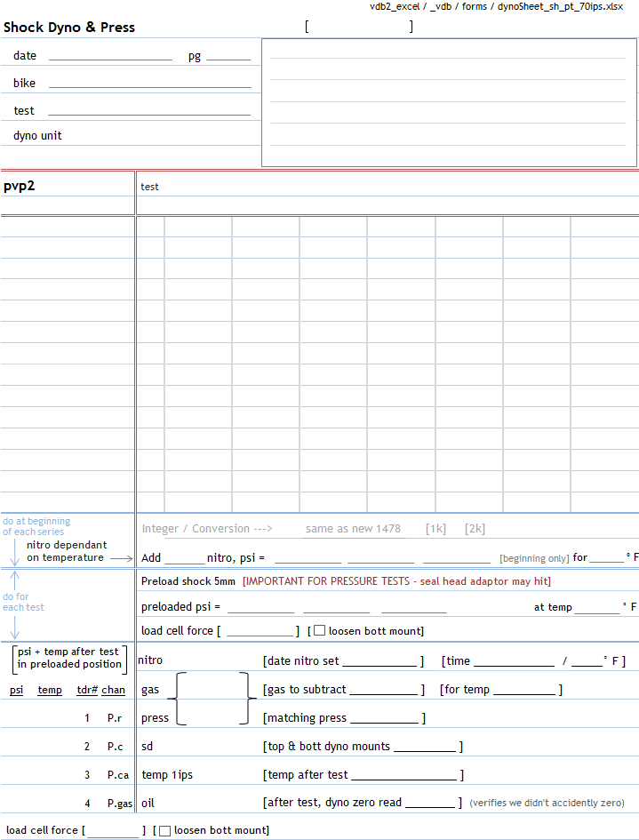Tick the loosen bott mount checkbox under Preload shock
Image resolution: width=639 pixels, height=840 pixels.
click(x=319, y=631)
